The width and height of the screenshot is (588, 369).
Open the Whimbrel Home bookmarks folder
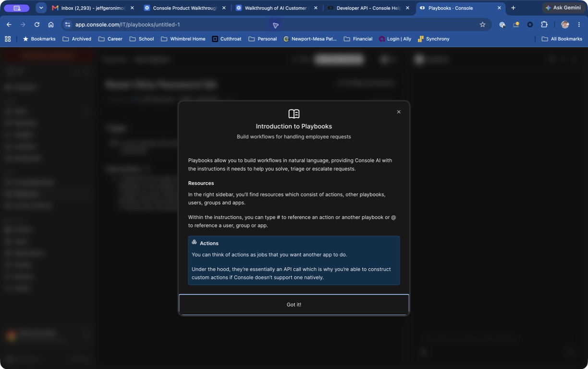coord(183,39)
